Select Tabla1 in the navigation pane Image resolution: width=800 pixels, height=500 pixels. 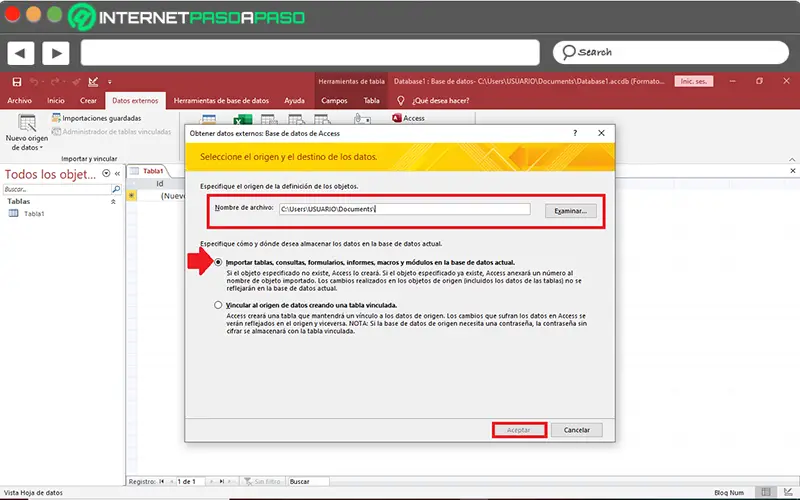pyautogui.click(x=34, y=214)
